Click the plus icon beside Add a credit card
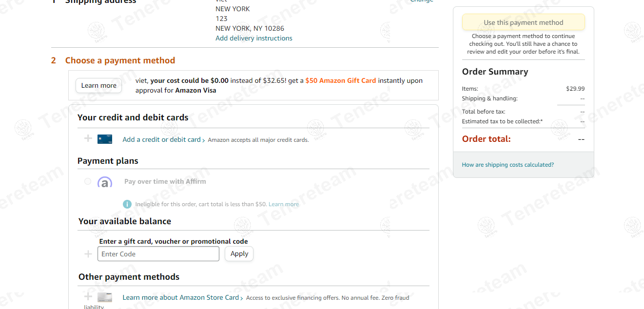The height and width of the screenshot is (309, 644). [88, 138]
